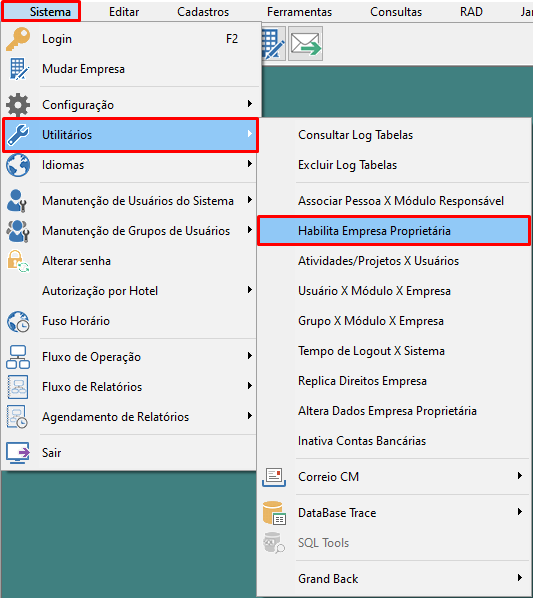This screenshot has height=598, width=533.
Task: Click Manutenção de Grupos de Usuários label
Action: [x=136, y=231]
